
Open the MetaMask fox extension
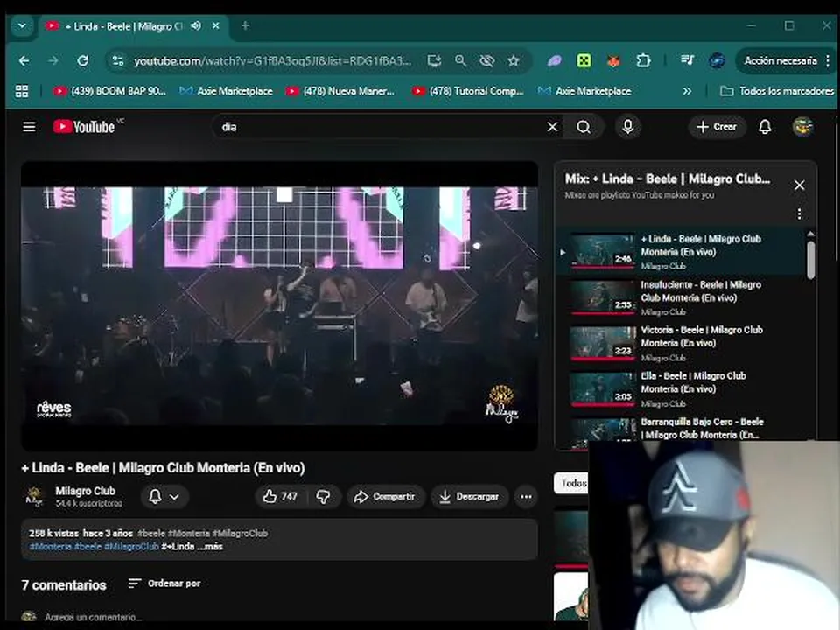pyautogui.click(x=613, y=61)
